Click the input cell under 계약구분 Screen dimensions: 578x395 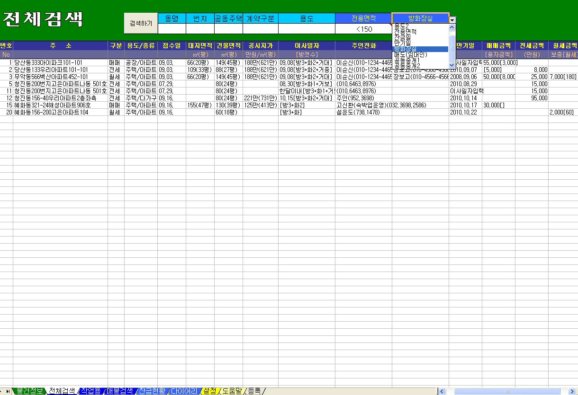point(260,29)
